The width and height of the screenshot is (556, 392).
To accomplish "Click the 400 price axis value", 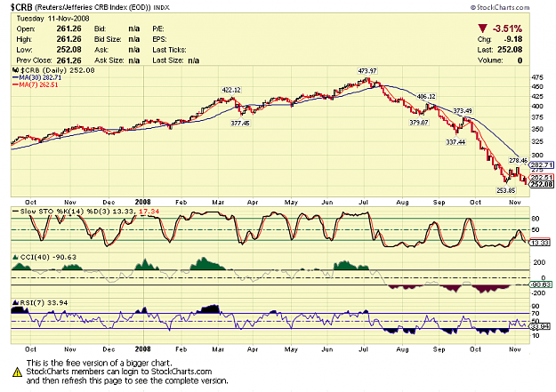I will [x=537, y=107].
